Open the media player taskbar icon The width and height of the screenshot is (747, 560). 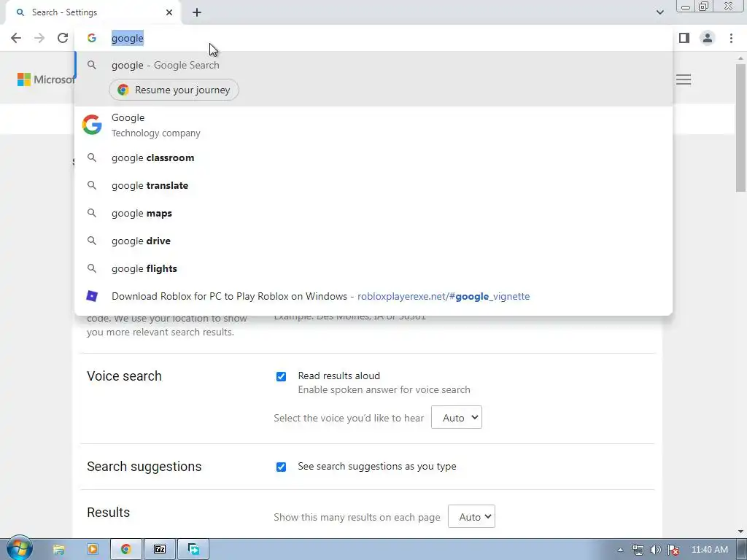point(93,550)
